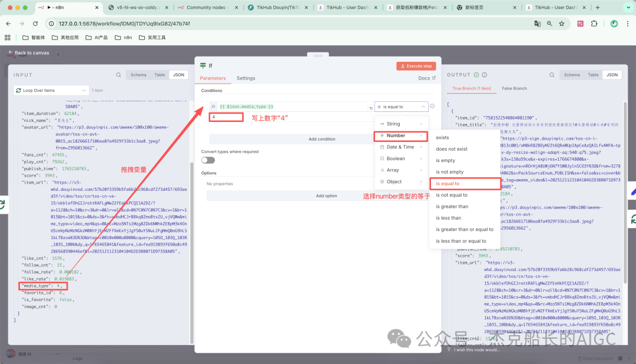636x364 pixels.
Task: Click the zoom magnifier icon in the address bar
Action: (549, 24)
